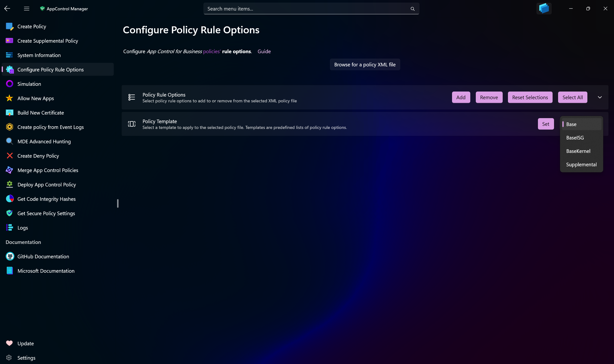Open the policies' hyperlink in description

[212, 52]
